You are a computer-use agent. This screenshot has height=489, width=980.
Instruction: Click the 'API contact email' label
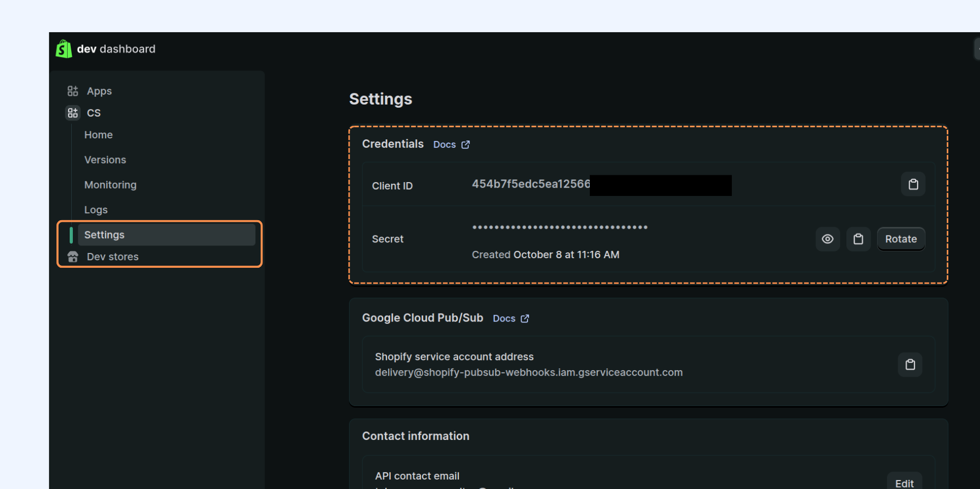click(x=417, y=476)
